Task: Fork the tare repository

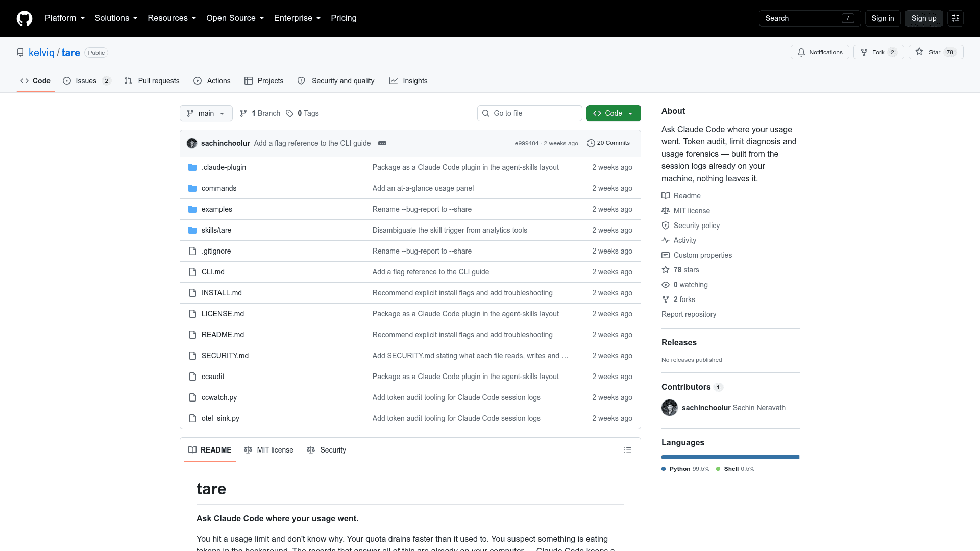Action: click(x=878, y=52)
